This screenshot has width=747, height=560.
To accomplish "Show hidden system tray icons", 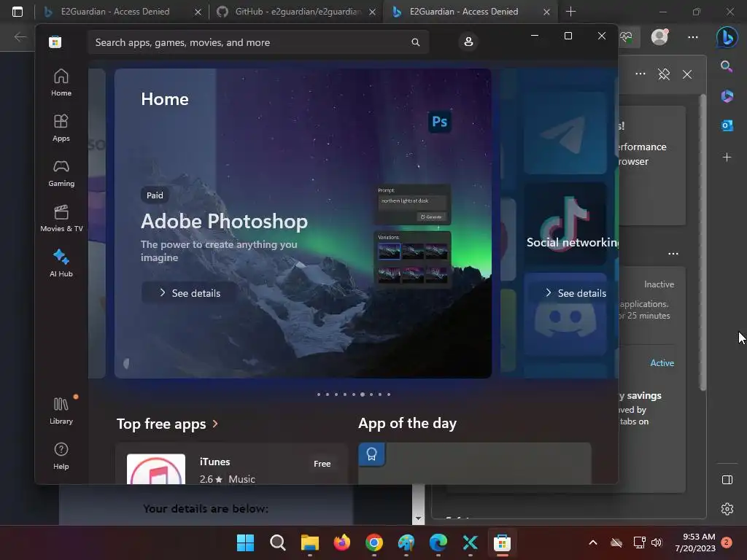I will [593, 542].
